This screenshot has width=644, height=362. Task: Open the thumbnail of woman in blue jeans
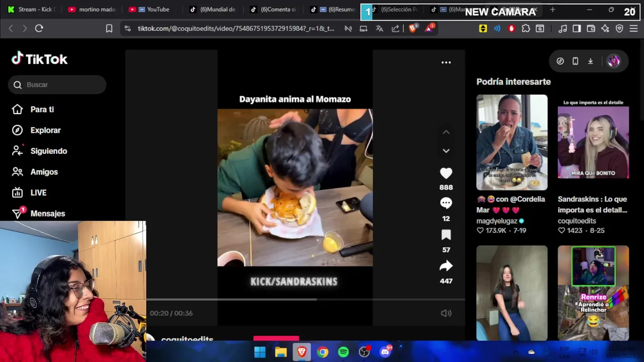point(512,293)
